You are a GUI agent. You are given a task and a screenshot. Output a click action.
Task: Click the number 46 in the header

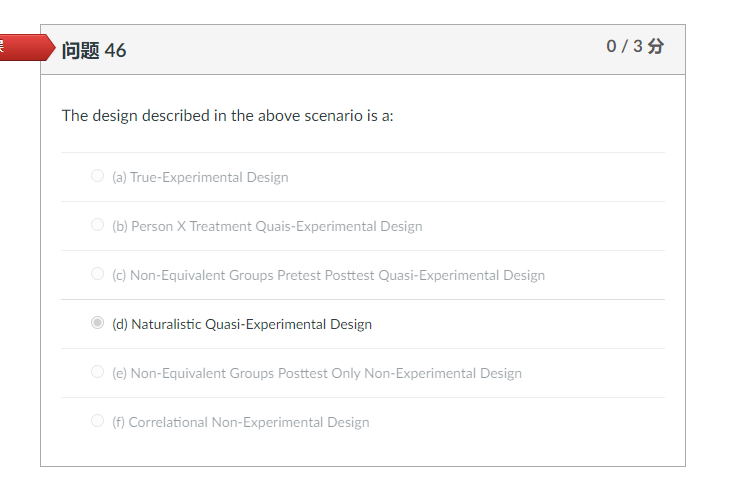pos(116,51)
